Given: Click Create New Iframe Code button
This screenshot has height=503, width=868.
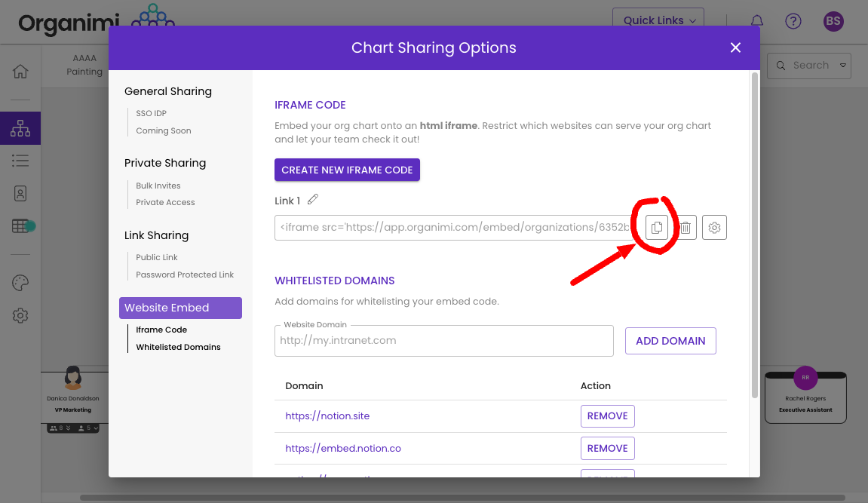Looking at the screenshot, I should click(x=347, y=170).
